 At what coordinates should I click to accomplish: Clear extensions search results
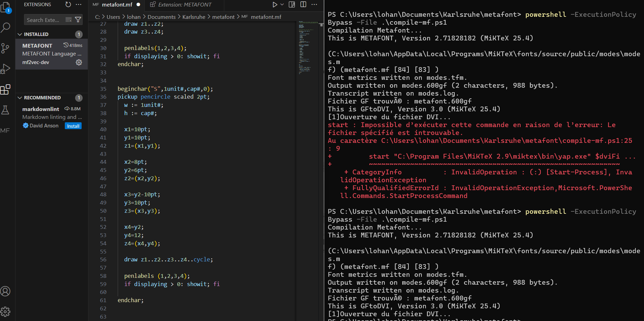[x=69, y=20]
